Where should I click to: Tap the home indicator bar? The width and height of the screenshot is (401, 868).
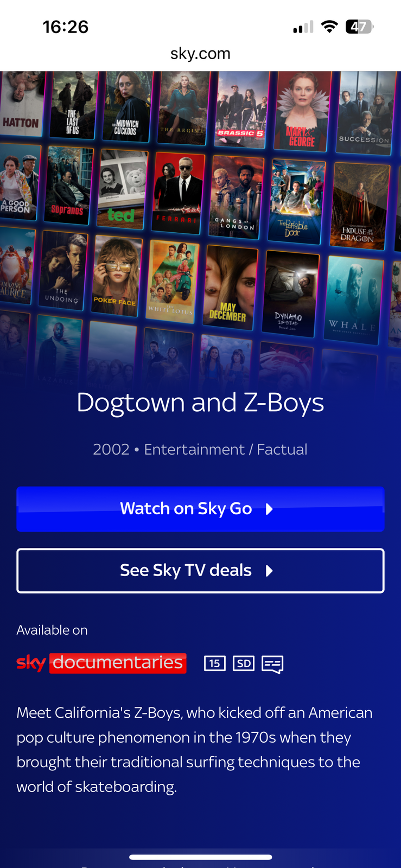point(200,857)
